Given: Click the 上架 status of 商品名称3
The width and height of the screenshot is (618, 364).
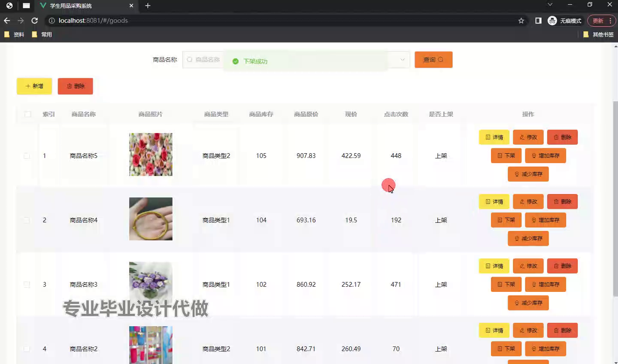Looking at the screenshot, I should (x=441, y=285).
